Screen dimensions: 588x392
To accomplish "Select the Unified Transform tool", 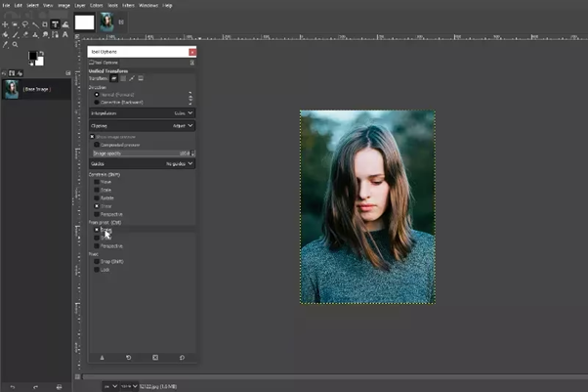I will coord(55,24).
